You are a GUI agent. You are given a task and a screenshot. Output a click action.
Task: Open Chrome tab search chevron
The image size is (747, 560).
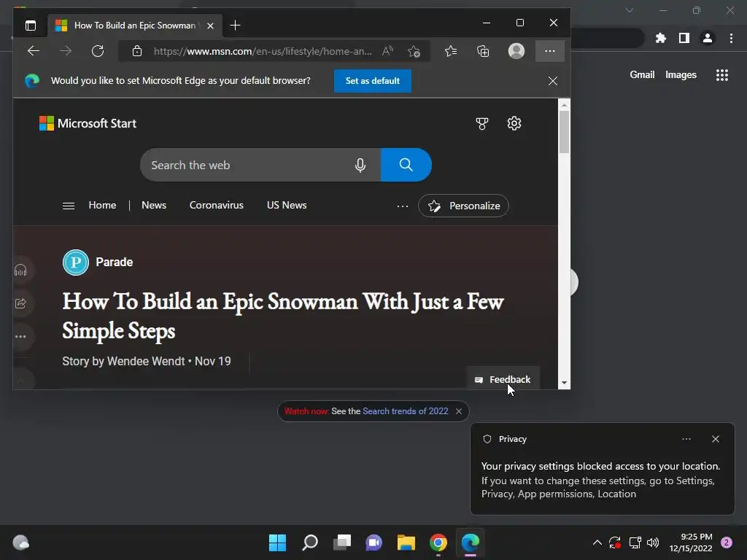point(630,10)
